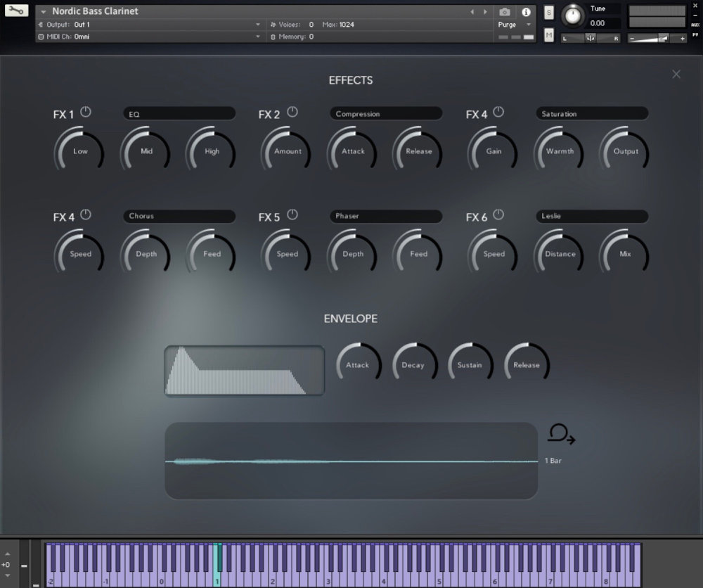Click the Leslie FX 6 power icon
The width and height of the screenshot is (703, 588).
point(498,215)
